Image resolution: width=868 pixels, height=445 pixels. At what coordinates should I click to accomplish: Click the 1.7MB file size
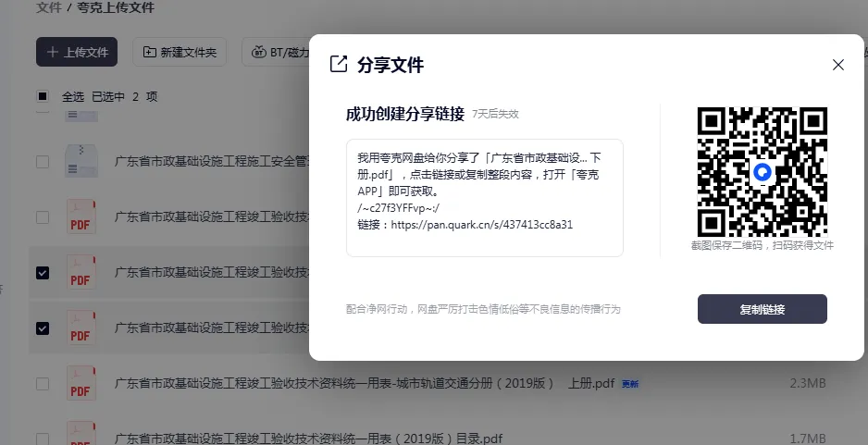point(808,439)
